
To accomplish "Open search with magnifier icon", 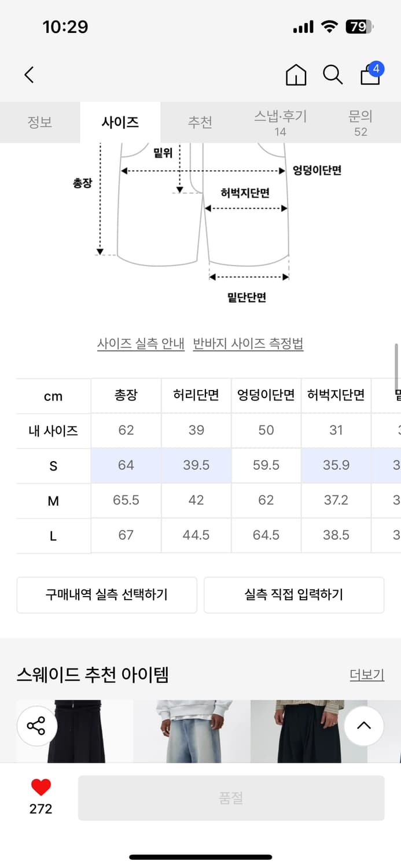I will 333,75.
